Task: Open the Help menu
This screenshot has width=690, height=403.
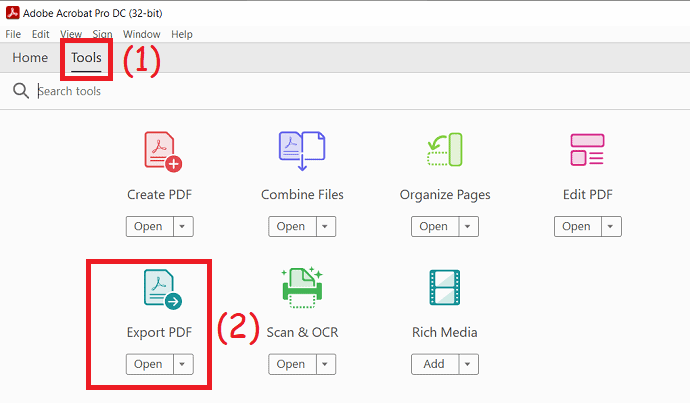Action: pyautogui.click(x=182, y=34)
